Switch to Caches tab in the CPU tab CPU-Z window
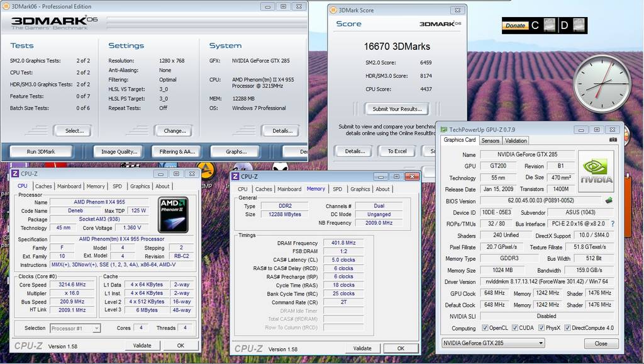Image resolution: width=644 pixels, height=364 pixels. (43, 186)
